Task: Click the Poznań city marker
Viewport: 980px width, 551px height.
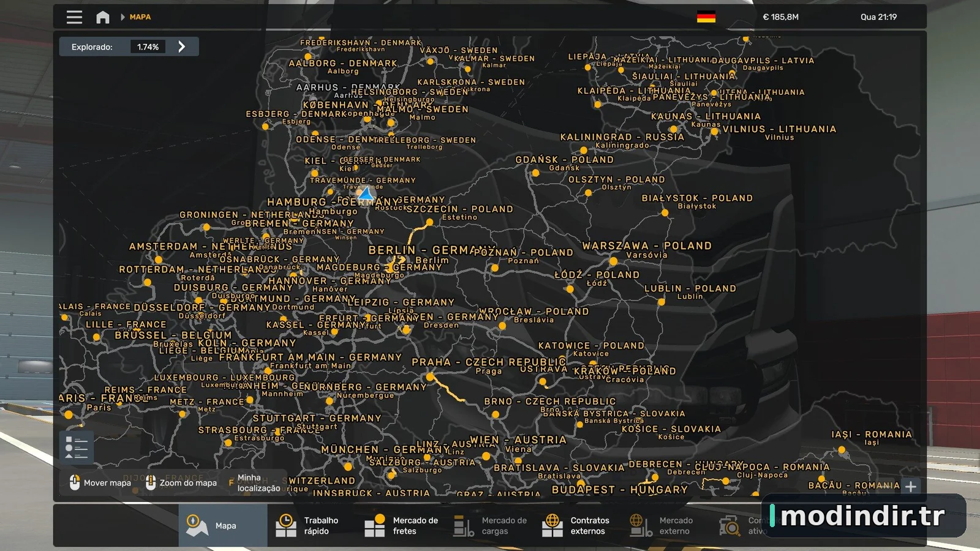Action: point(495,268)
